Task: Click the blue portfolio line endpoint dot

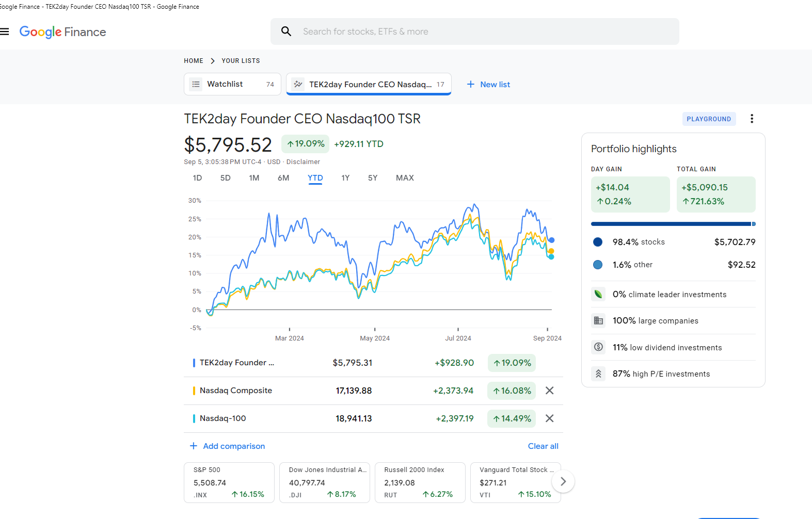Action: pos(551,240)
